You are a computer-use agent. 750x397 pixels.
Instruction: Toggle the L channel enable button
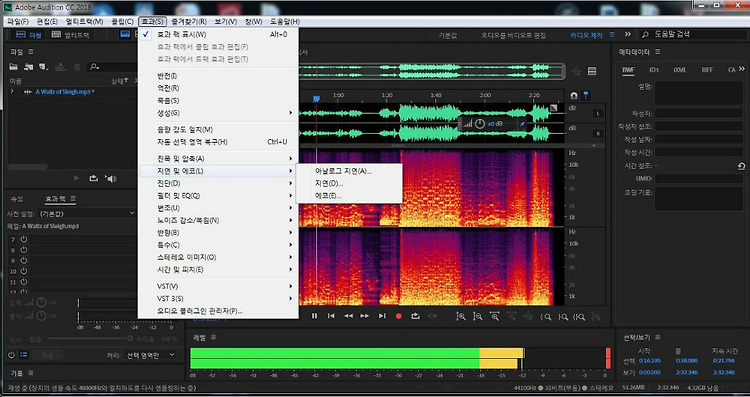tap(598, 113)
